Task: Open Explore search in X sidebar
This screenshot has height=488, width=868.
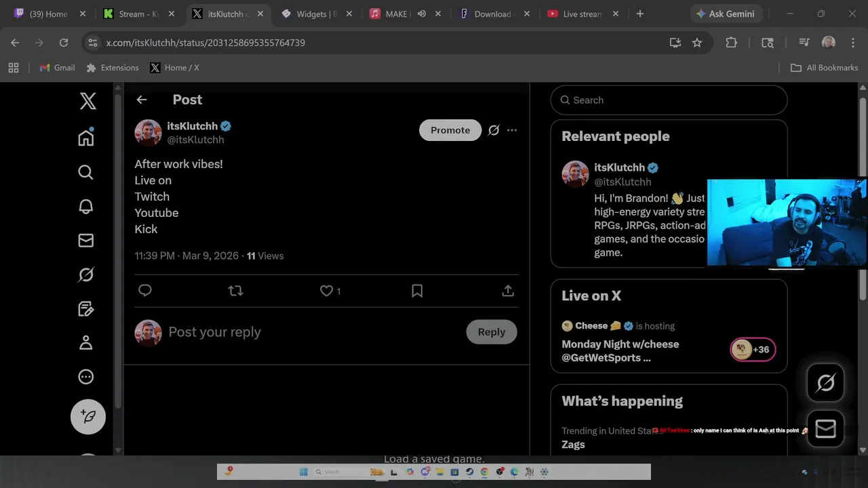Action: point(85,172)
